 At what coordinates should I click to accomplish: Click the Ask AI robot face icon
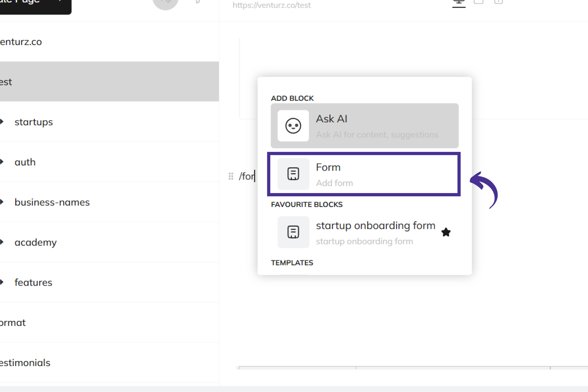coord(293,126)
